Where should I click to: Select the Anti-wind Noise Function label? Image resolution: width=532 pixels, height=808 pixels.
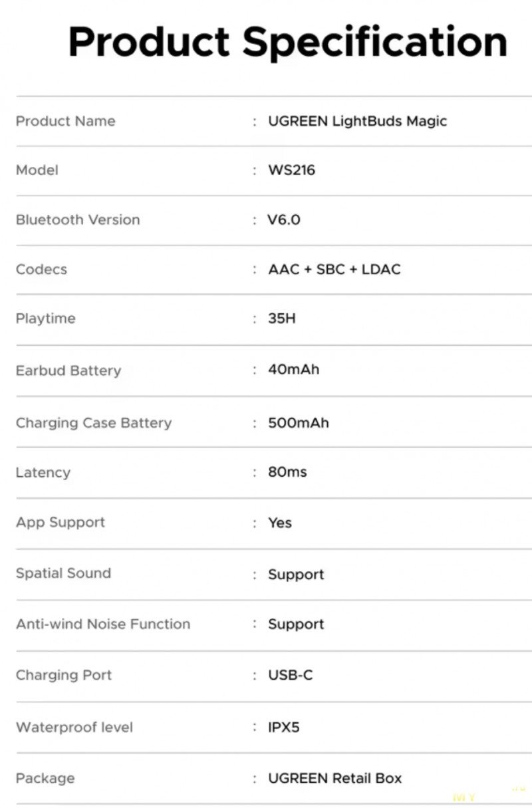[103, 624]
